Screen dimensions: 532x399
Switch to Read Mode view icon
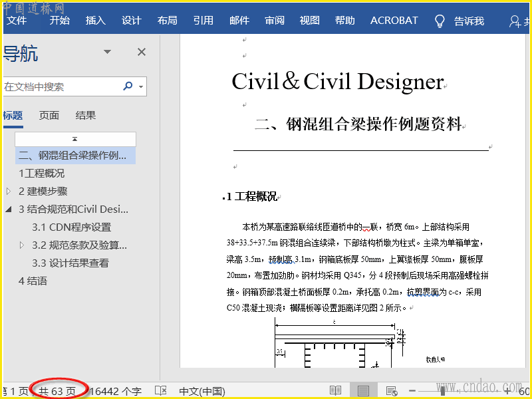point(335,391)
